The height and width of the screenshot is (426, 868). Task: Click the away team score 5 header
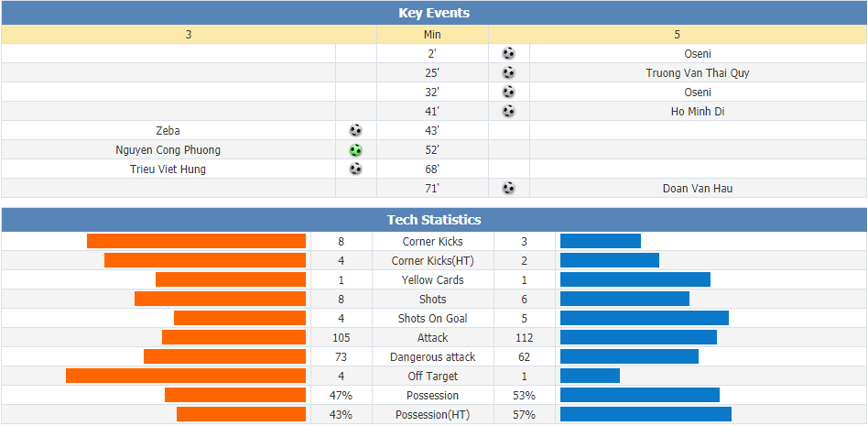pos(678,34)
